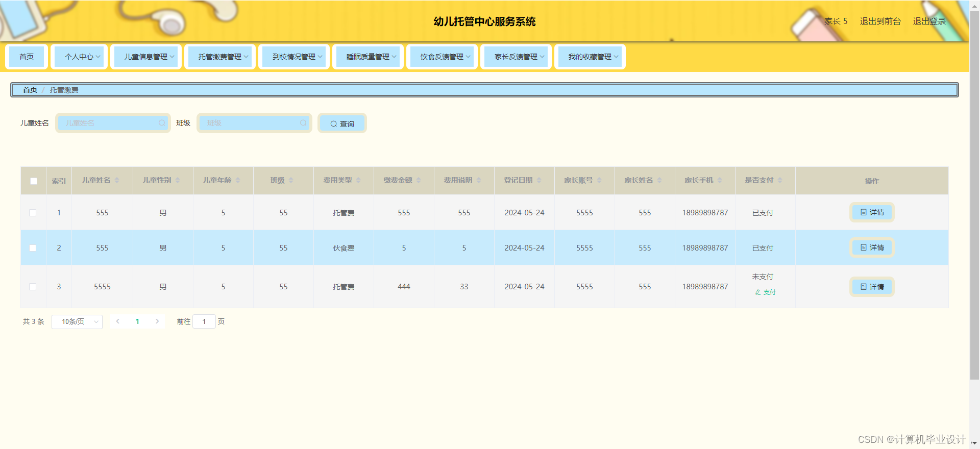Click 伙食费 cell in row 2
The width and height of the screenshot is (980, 449).
coord(344,248)
